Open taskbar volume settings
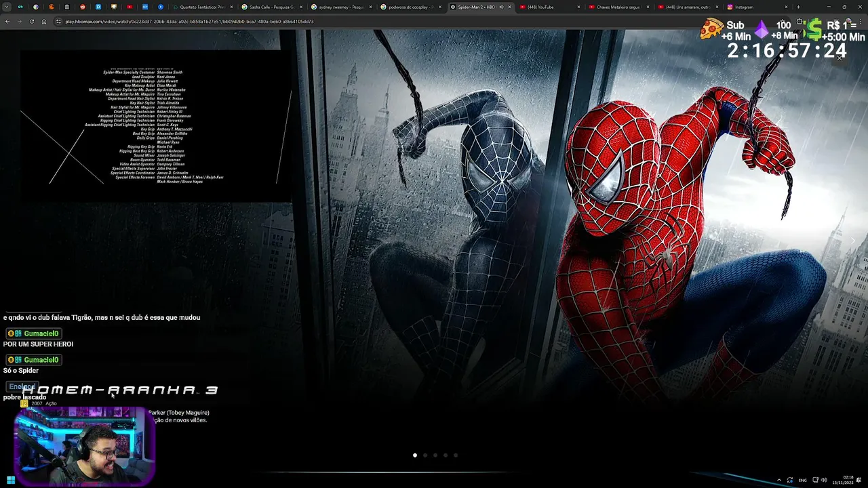This screenshot has width=868, height=488. (824, 480)
